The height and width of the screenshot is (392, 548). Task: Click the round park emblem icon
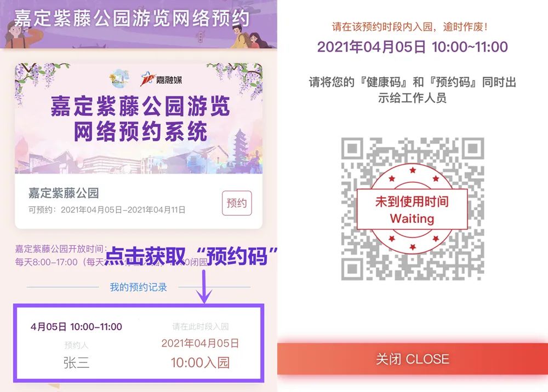tap(119, 78)
